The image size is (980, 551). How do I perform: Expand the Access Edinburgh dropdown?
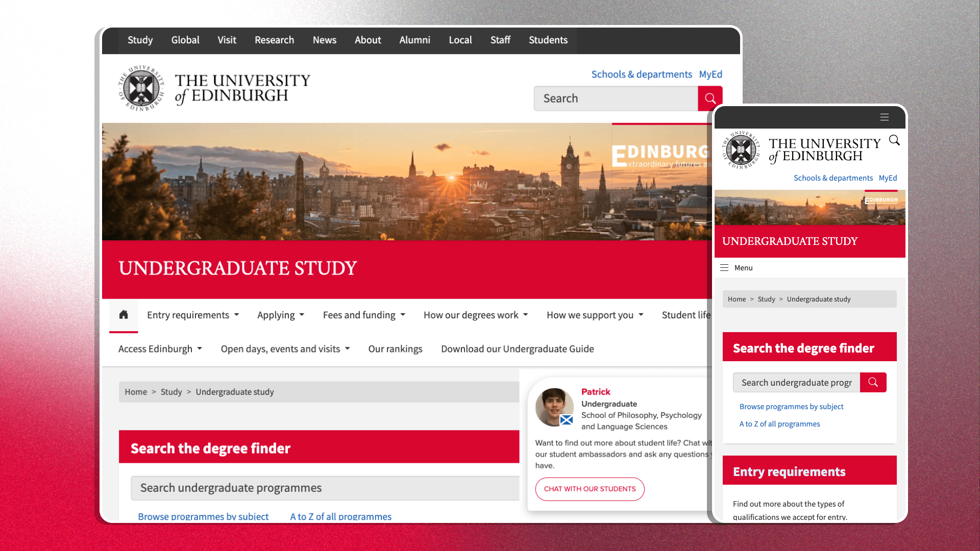pyautogui.click(x=160, y=349)
